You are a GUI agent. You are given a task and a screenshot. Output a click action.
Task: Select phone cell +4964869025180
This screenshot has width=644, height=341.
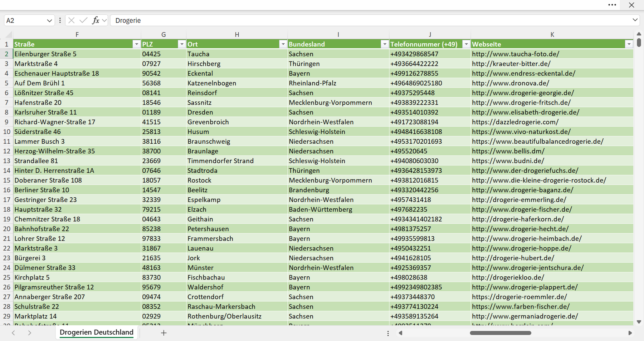430,83
